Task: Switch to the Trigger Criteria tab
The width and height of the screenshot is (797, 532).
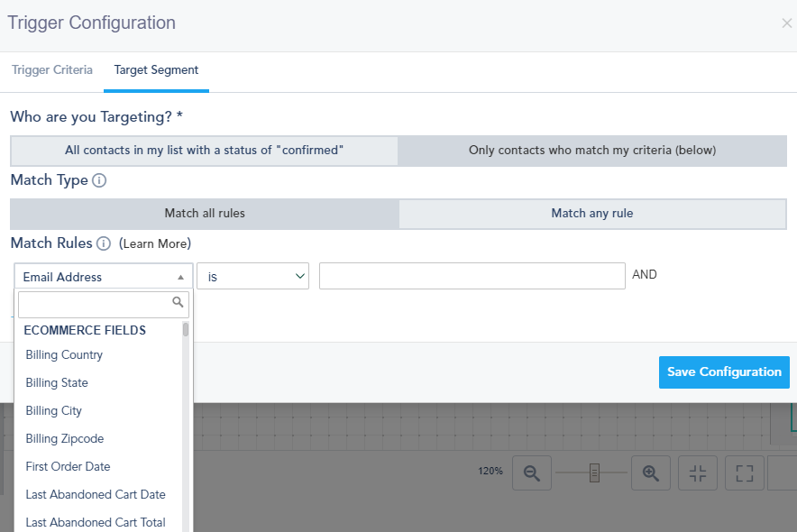Action: pyautogui.click(x=52, y=70)
